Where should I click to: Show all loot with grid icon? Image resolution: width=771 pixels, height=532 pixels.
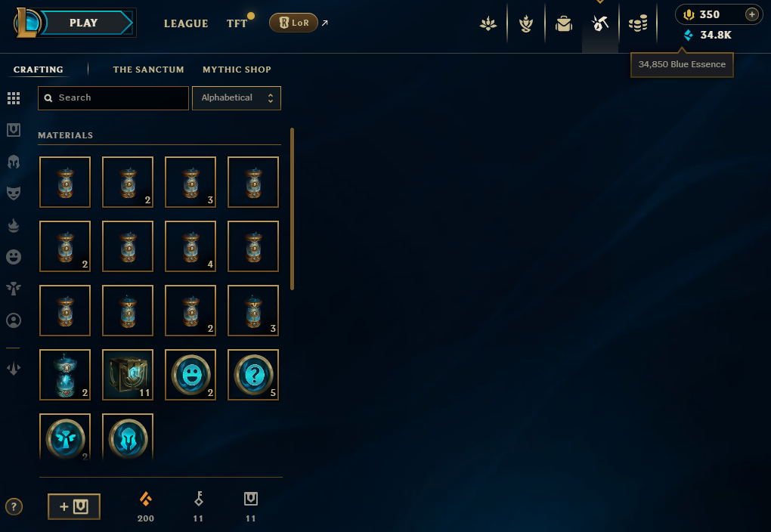click(x=14, y=98)
